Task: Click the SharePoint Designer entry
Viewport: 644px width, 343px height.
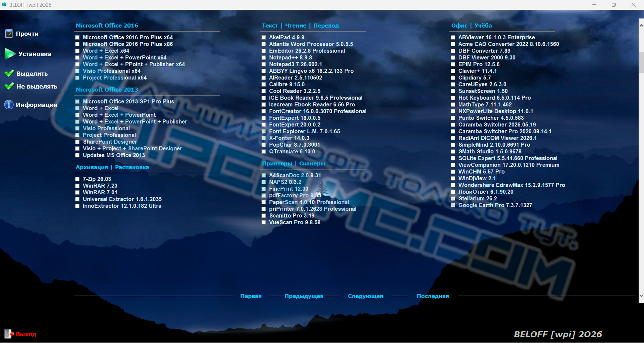Action: [x=110, y=142]
